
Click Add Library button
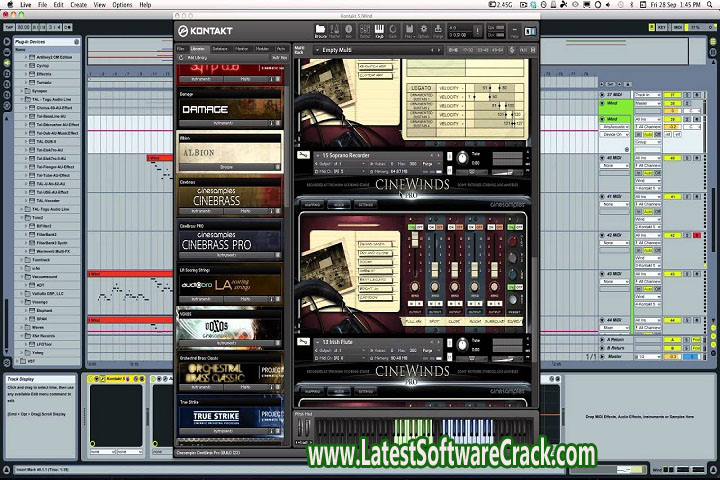click(x=197, y=58)
